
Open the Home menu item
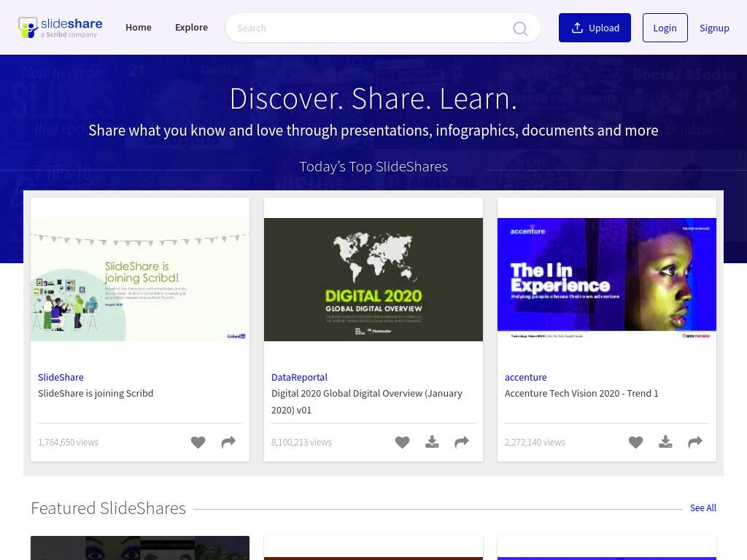click(139, 28)
